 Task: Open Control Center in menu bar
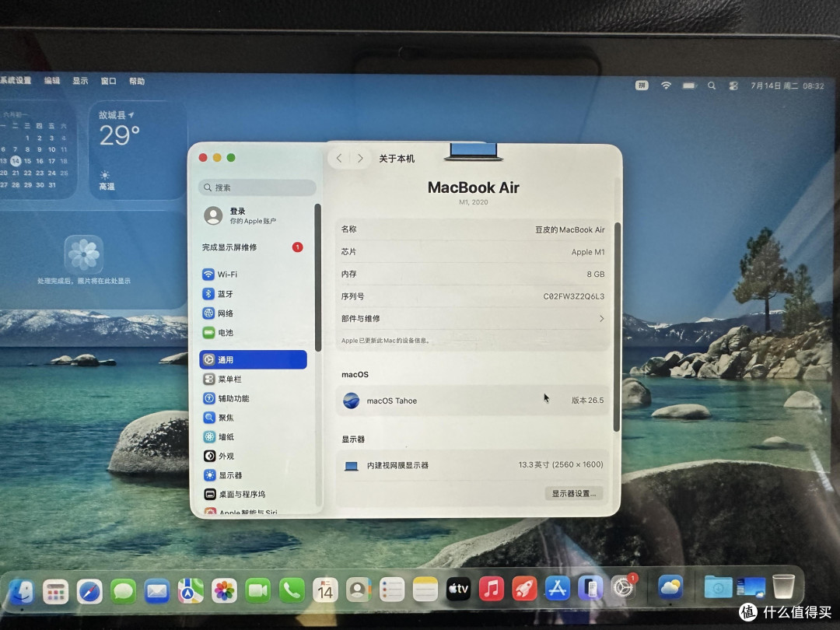coord(733,86)
